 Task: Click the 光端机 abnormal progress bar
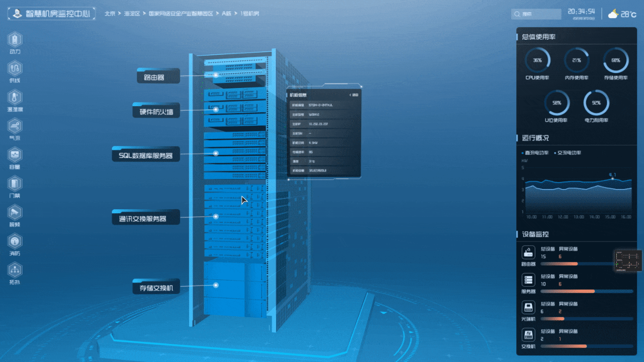(587, 319)
